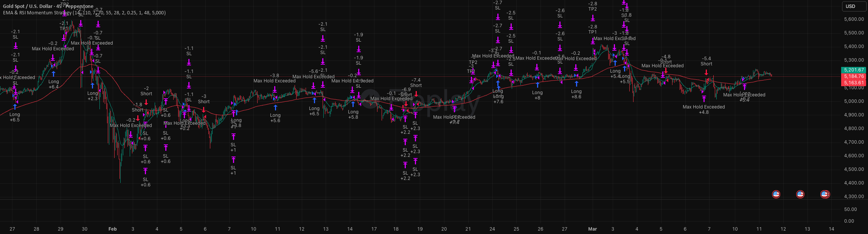Click the red 5,184.76 current price label
The width and height of the screenshot is (868, 234).
(854, 76)
